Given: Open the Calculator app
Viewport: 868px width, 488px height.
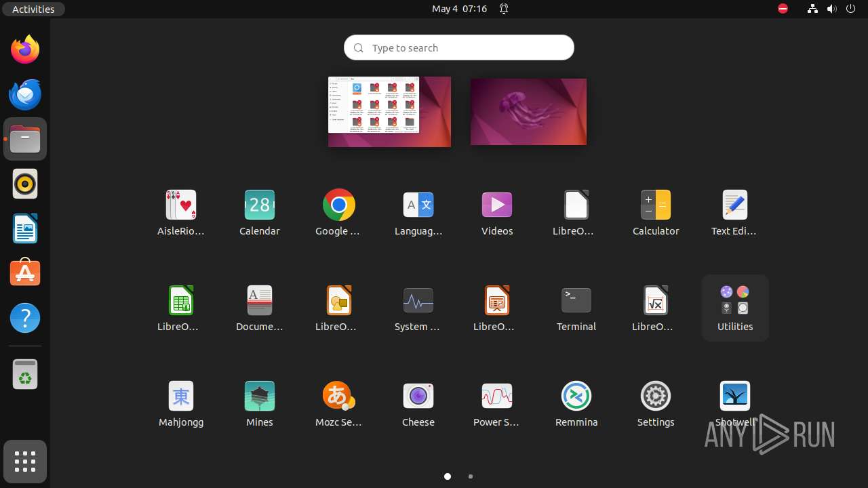Looking at the screenshot, I should coord(656,213).
